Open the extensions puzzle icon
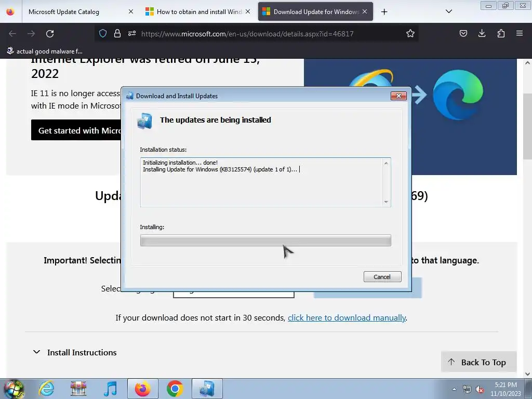 [501, 33]
